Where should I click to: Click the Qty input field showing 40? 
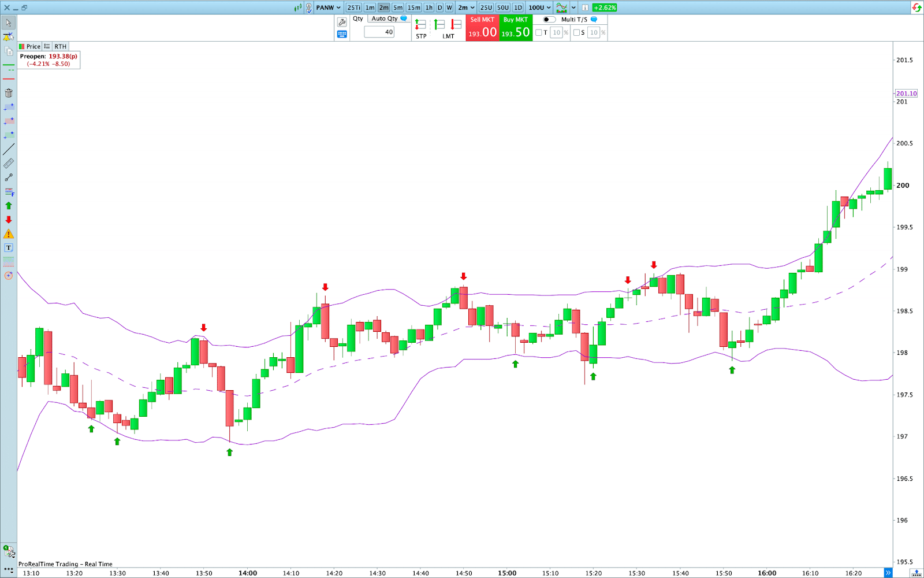pyautogui.click(x=379, y=32)
